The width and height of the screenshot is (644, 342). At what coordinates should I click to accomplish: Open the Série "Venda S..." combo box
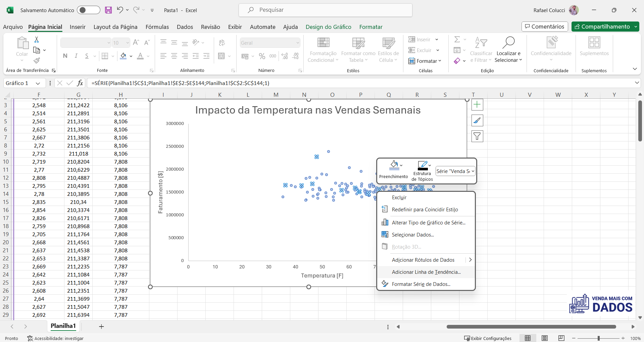coord(455,171)
